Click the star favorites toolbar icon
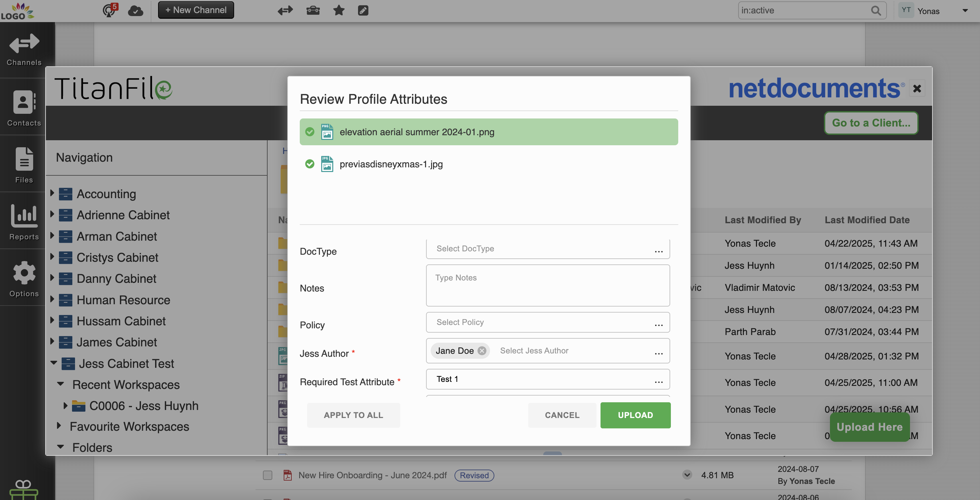The height and width of the screenshot is (500, 980). click(x=339, y=10)
